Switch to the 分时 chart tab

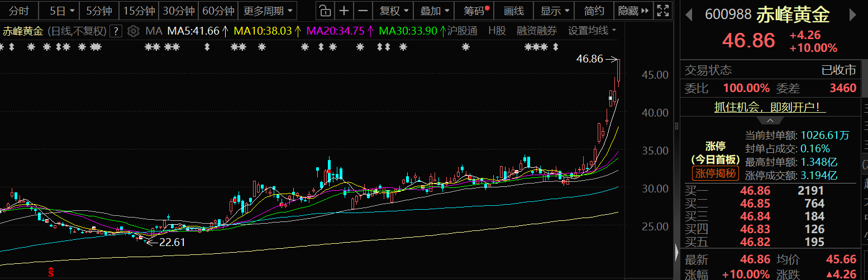[x=19, y=11]
